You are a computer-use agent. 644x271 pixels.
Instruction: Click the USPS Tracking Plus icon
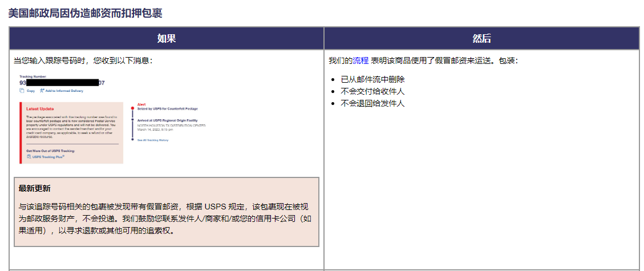29,156
